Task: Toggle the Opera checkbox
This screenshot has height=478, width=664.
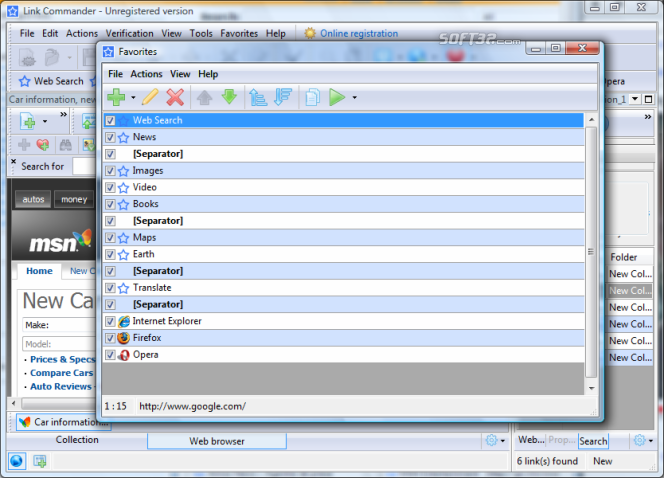Action: (110, 355)
